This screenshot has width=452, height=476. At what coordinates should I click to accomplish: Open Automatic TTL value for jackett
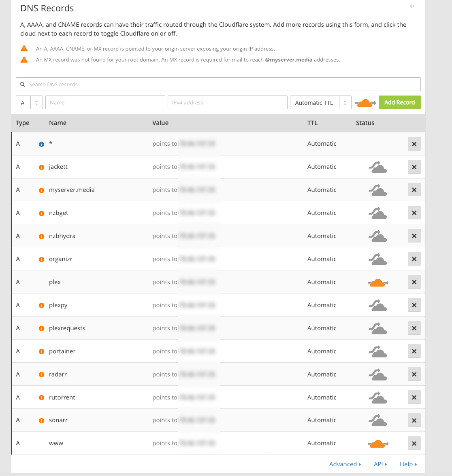coord(322,167)
